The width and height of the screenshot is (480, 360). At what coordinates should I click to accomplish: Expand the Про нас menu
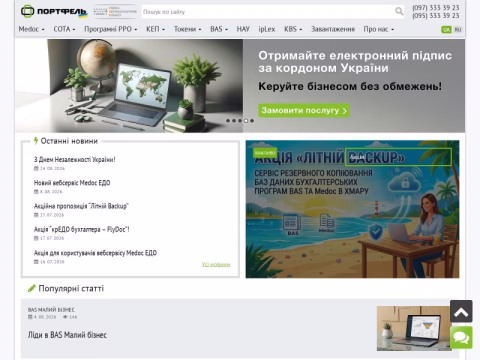coord(379,29)
